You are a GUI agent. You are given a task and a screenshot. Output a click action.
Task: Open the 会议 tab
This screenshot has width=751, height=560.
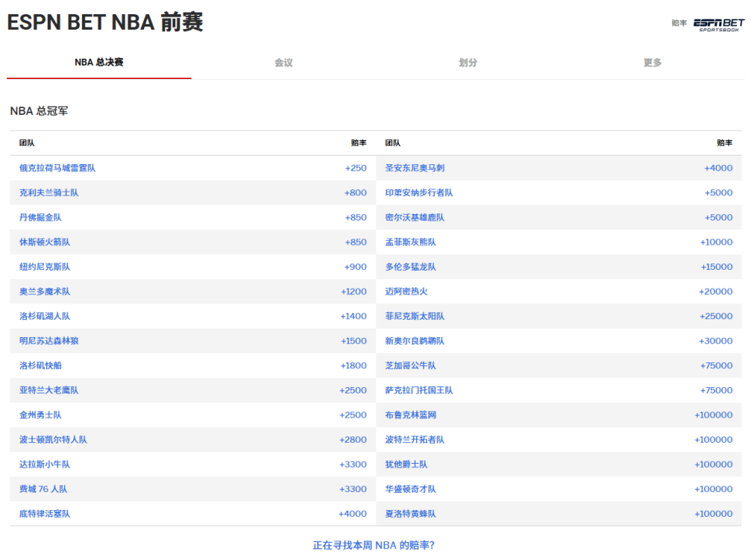point(283,63)
